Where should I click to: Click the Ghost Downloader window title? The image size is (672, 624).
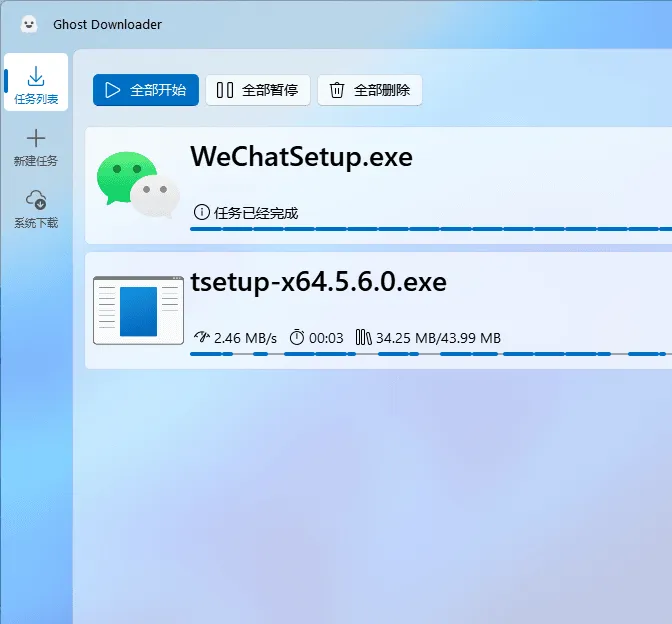pos(108,24)
